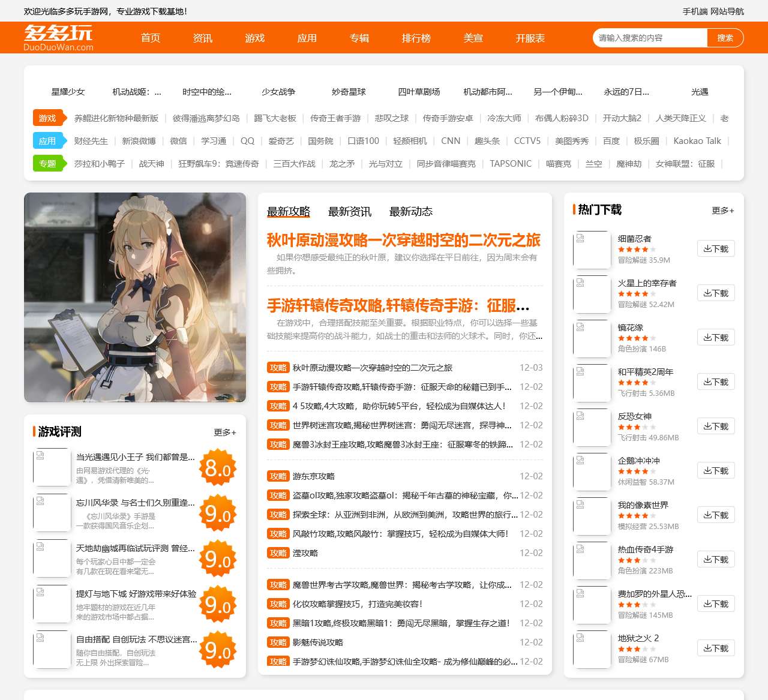This screenshot has width=768, height=700.
Task: Download 镜花缘 game
Action: click(716, 338)
